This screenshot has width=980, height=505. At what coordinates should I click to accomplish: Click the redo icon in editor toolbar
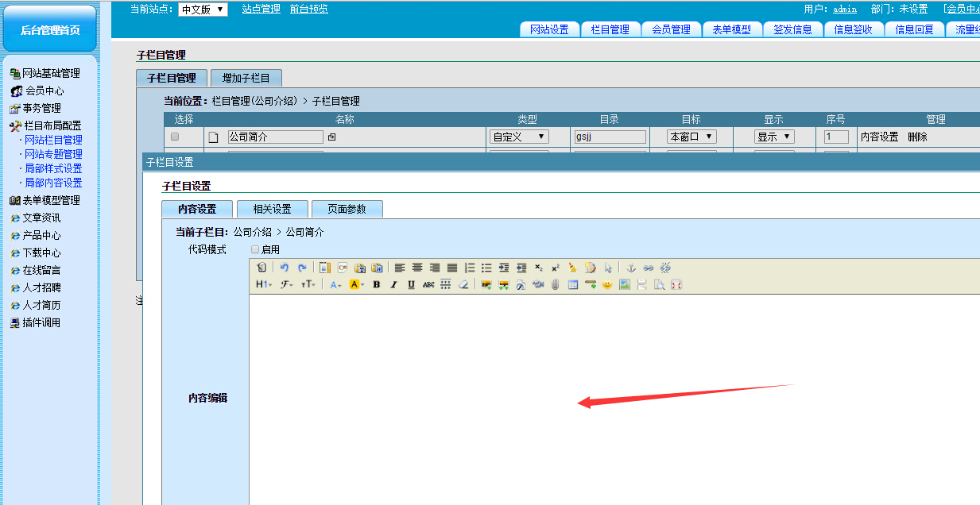pyautogui.click(x=302, y=268)
